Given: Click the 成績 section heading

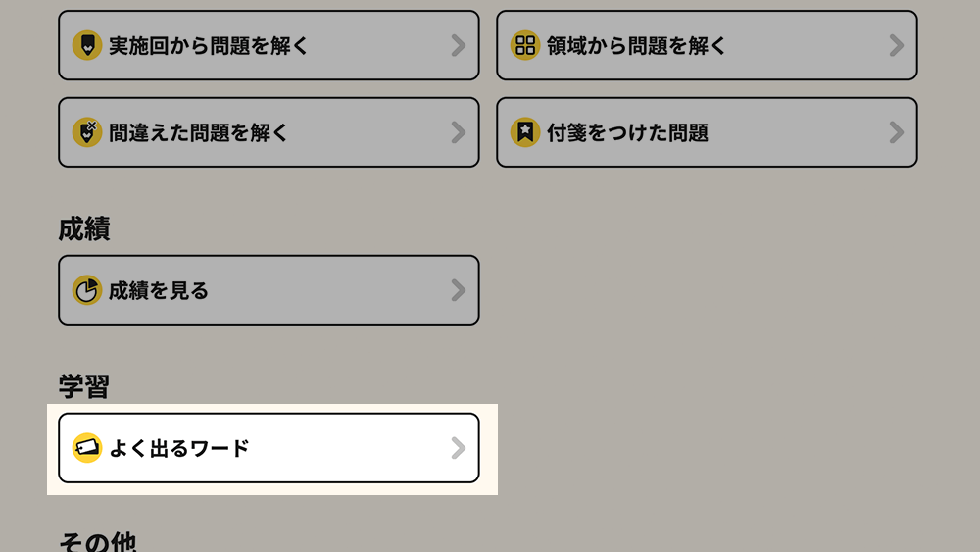Looking at the screenshot, I should [x=83, y=228].
